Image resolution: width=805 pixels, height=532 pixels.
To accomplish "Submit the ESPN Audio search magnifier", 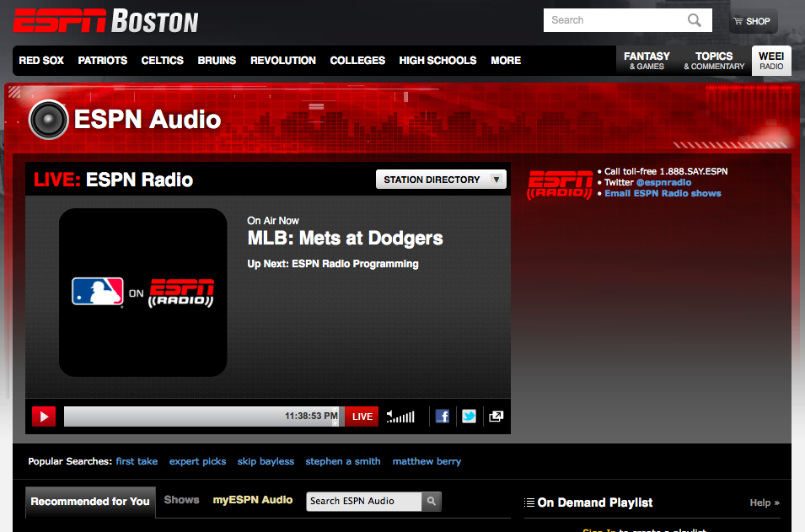I will click(x=431, y=501).
